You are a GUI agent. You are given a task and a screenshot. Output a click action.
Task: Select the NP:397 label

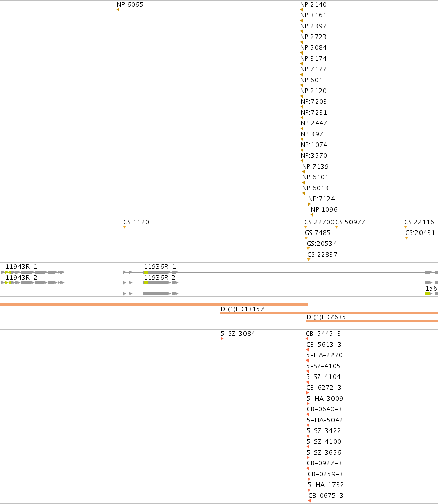(311, 134)
